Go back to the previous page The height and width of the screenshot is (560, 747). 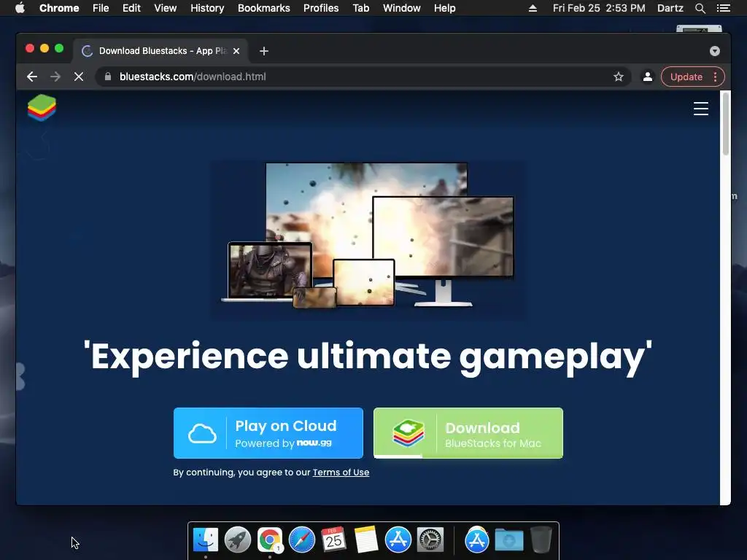tap(32, 77)
